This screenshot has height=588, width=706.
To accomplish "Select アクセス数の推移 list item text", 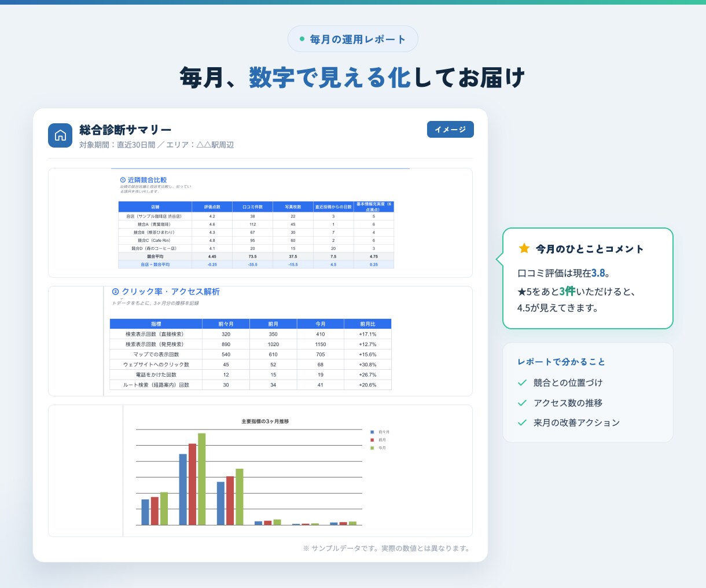I will coord(568,403).
